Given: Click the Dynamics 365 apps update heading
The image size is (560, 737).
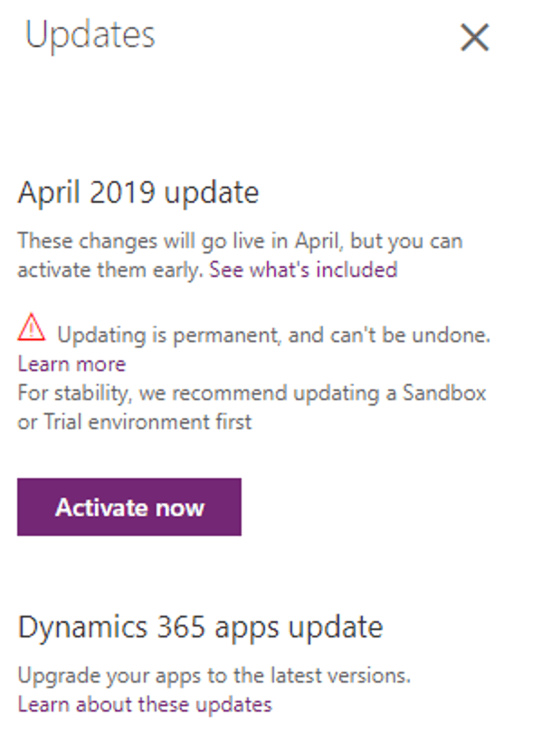Looking at the screenshot, I should (x=201, y=627).
